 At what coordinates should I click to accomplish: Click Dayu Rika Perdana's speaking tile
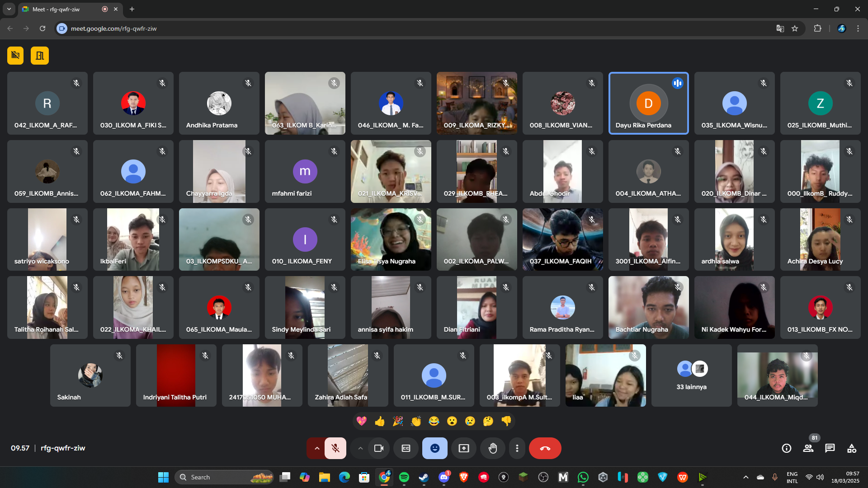pos(648,103)
